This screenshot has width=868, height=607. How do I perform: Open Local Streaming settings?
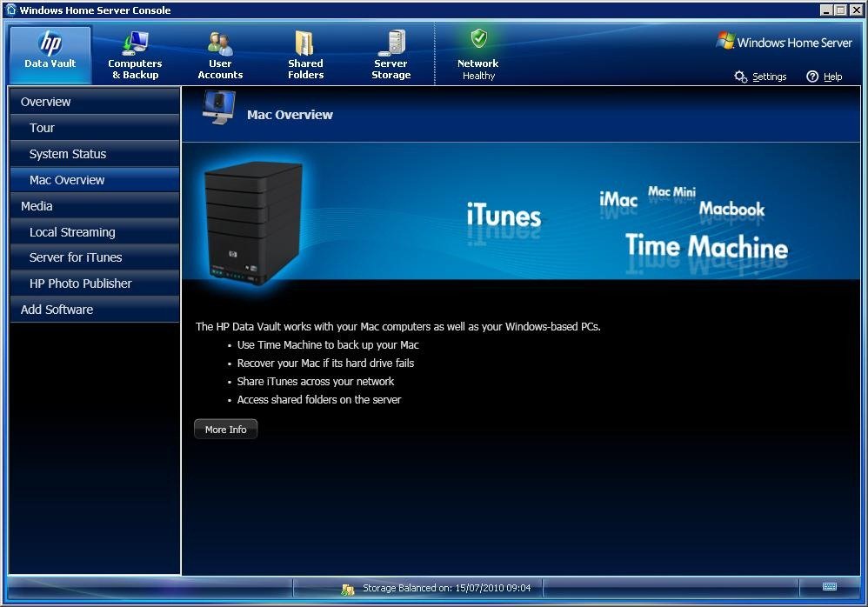[95, 232]
